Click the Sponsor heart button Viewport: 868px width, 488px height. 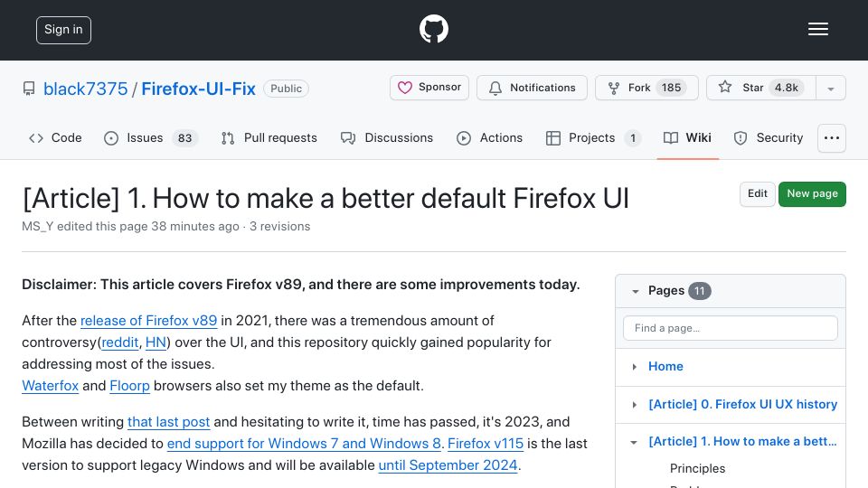(x=429, y=88)
